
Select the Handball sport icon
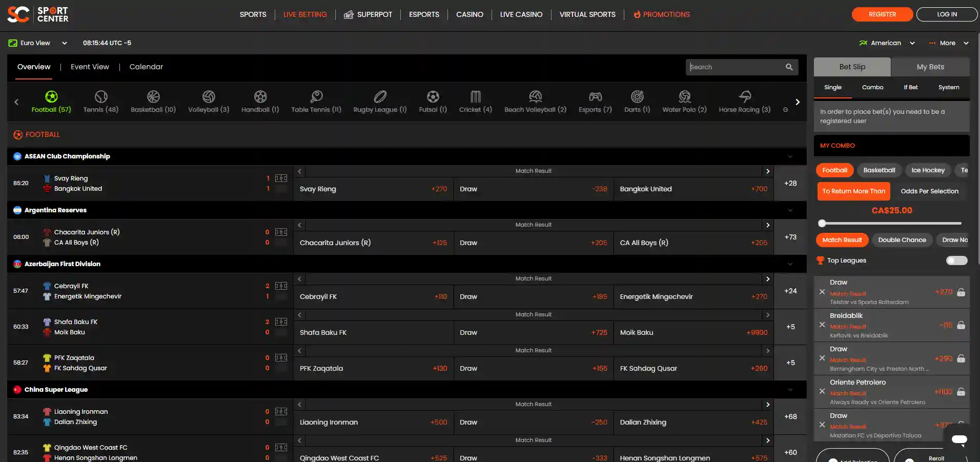pyautogui.click(x=260, y=96)
